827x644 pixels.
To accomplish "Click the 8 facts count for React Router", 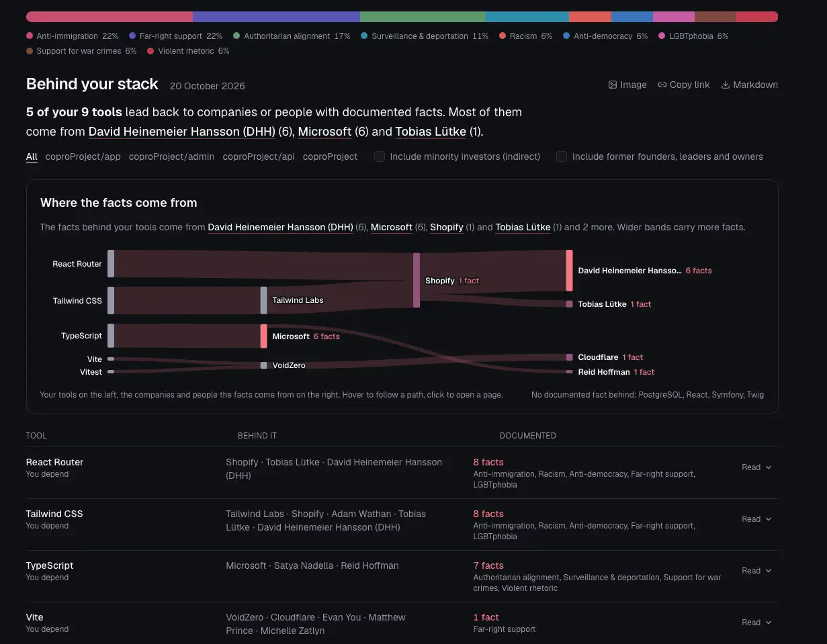I will [x=488, y=462].
